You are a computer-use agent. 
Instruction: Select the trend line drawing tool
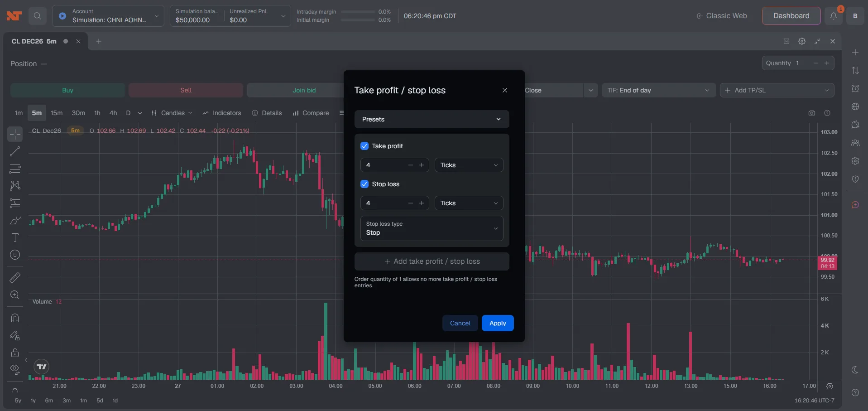(x=15, y=151)
